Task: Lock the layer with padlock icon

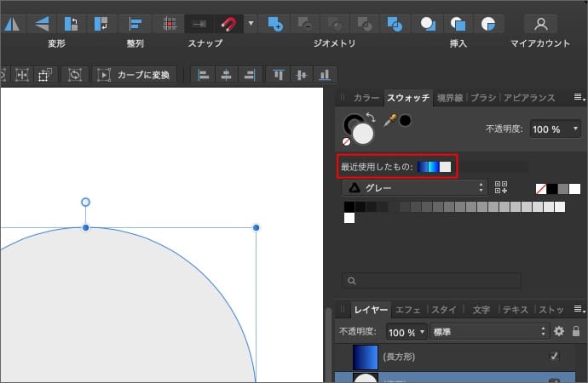Action: click(x=576, y=331)
